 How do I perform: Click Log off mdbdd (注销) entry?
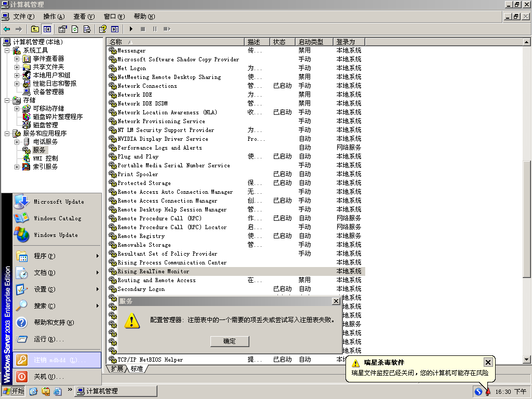(x=57, y=360)
